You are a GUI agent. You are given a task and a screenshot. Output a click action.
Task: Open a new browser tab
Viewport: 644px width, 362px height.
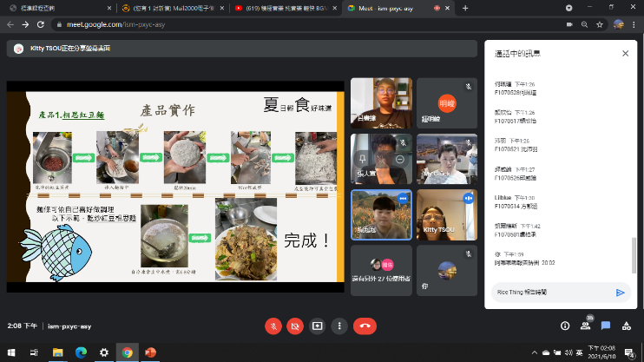pyautogui.click(x=465, y=8)
